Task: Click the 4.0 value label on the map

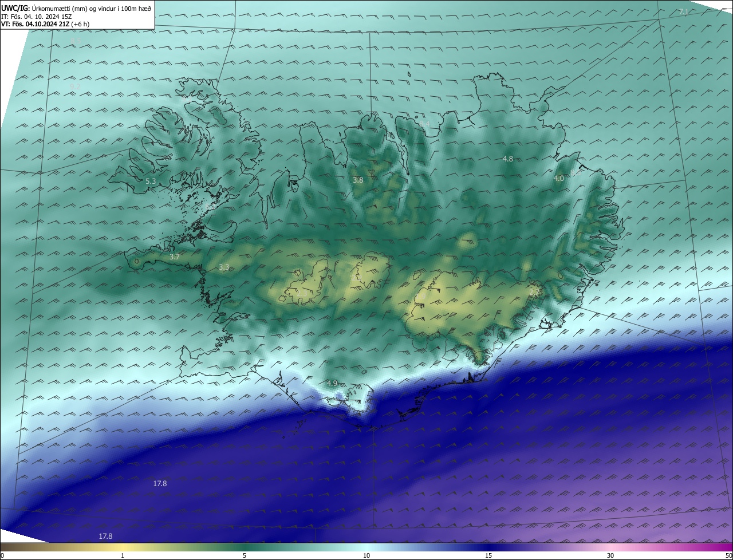Action: click(x=559, y=179)
